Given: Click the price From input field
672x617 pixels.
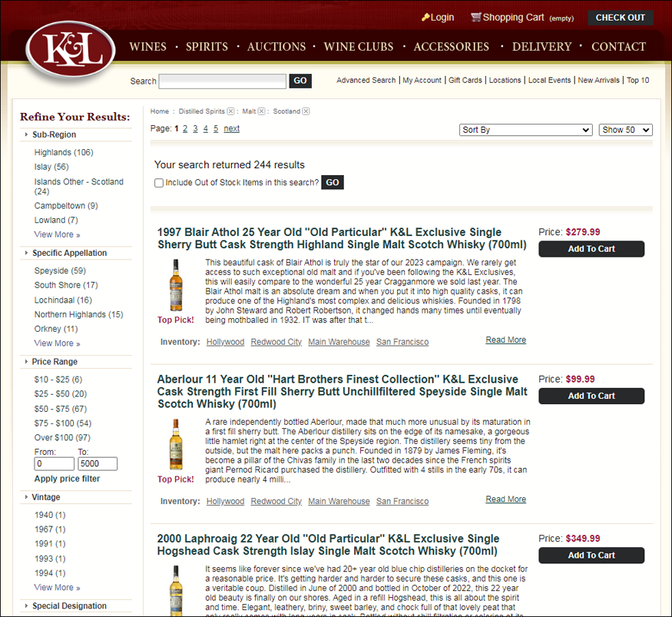Looking at the screenshot, I should (54, 464).
